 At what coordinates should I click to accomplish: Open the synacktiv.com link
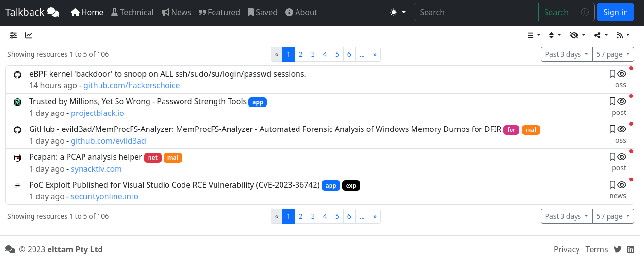96,169
